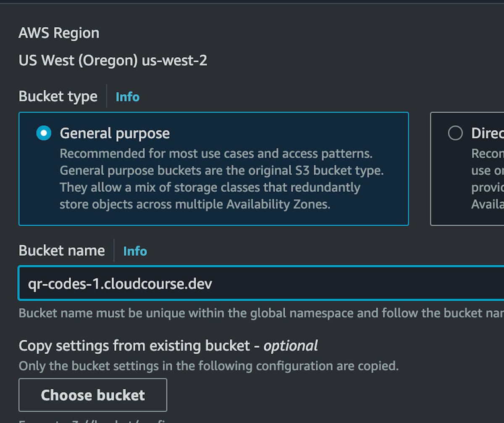The width and height of the screenshot is (504, 423).
Task: Select the Directory bucket type radio button
Action: [x=455, y=133]
